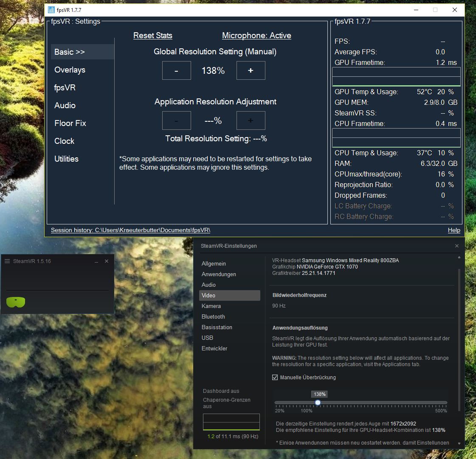This screenshot has width=476, height=459.
Task: Toggle the Microphone: Active link
Action: pyautogui.click(x=256, y=36)
